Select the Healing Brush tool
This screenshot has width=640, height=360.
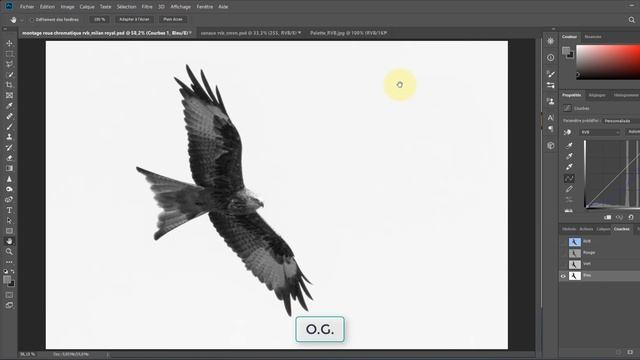(9, 116)
